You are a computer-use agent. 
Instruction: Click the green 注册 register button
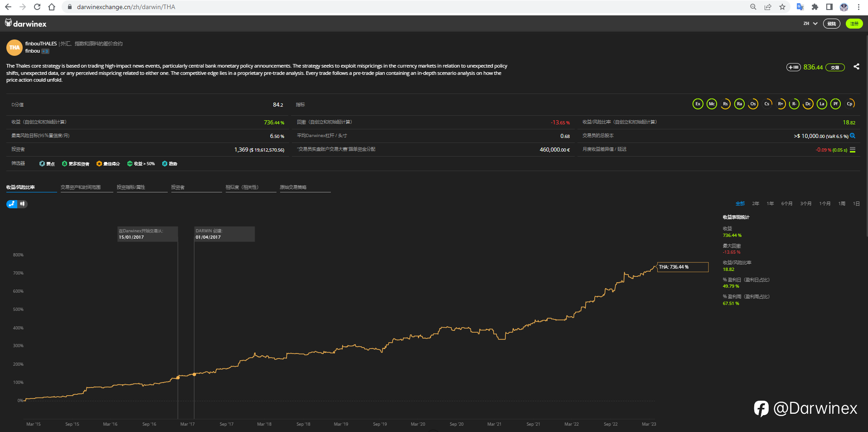coord(854,24)
